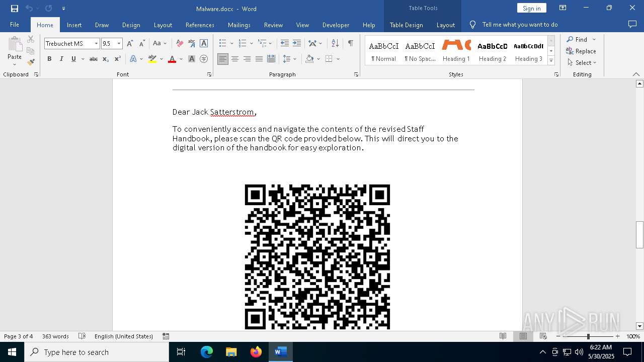Open the phonetic guide tool
Image resolution: width=644 pixels, height=362 pixels.
[191, 44]
